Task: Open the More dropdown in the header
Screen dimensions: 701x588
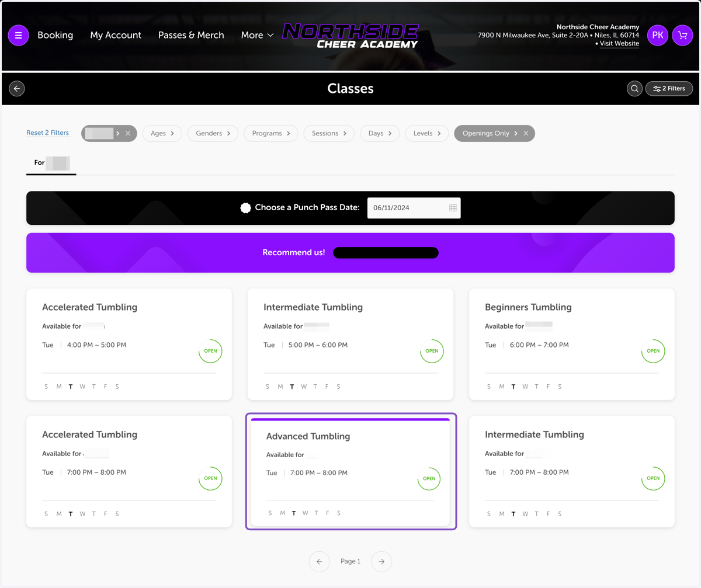Action: (257, 35)
